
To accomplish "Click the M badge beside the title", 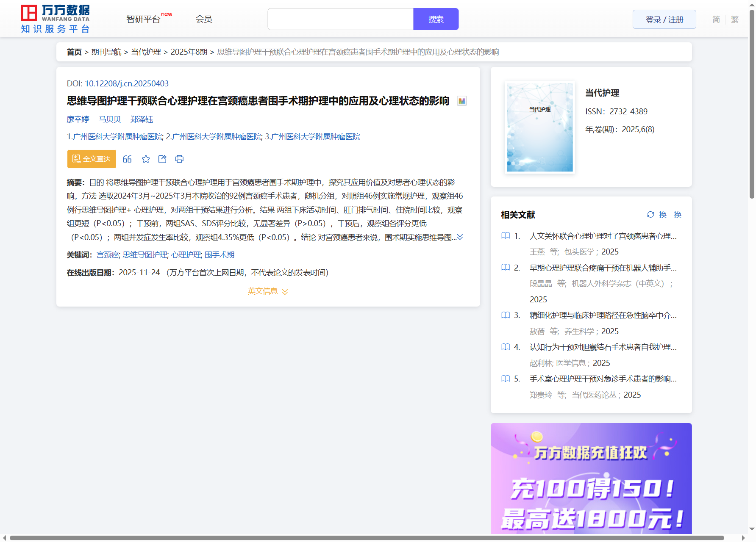I will (x=462, y=101).
